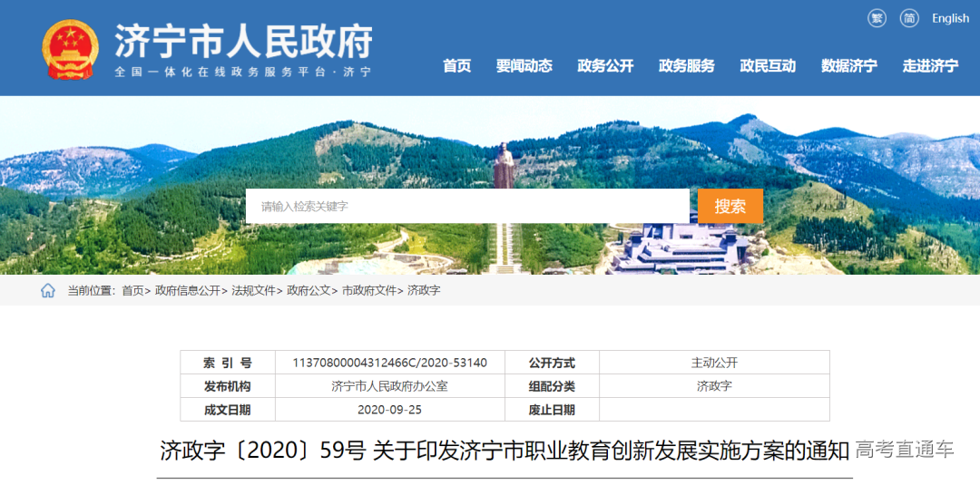This screenshot has height=485, width=980.
Task: Open the 数据济宁 navigation item
Action: pyautogui.click(x=848, y=66)
